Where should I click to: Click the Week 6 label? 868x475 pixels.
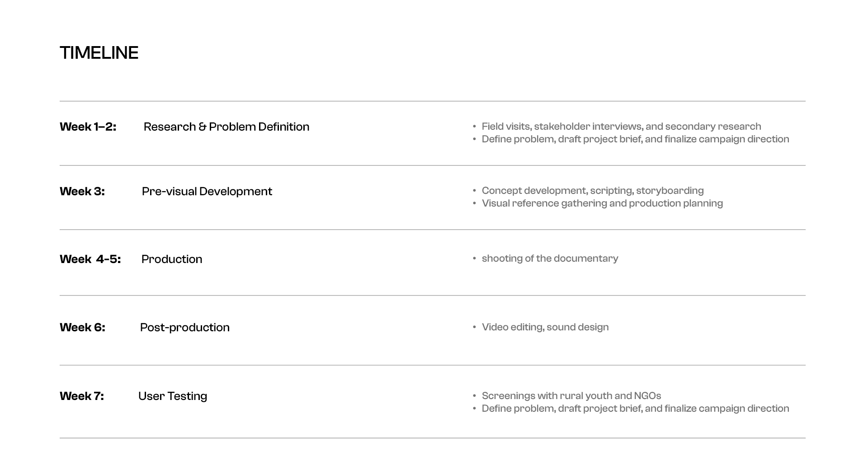point(82,327)
